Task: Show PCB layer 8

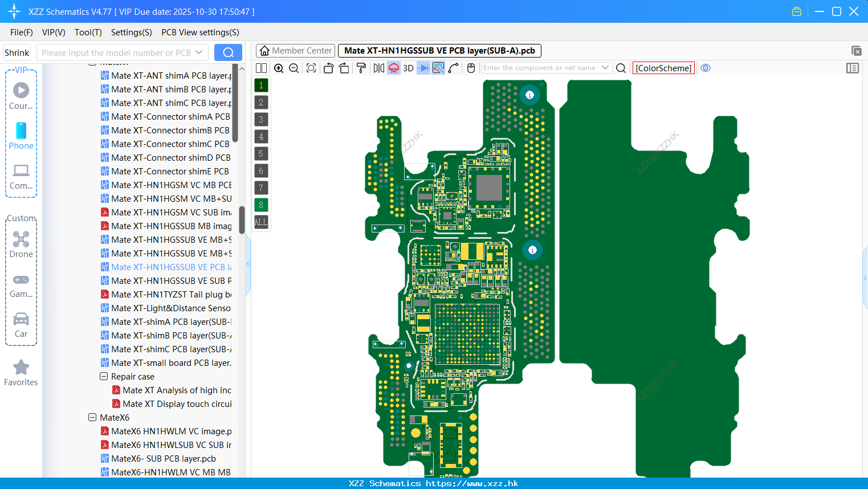Action: 261,205
